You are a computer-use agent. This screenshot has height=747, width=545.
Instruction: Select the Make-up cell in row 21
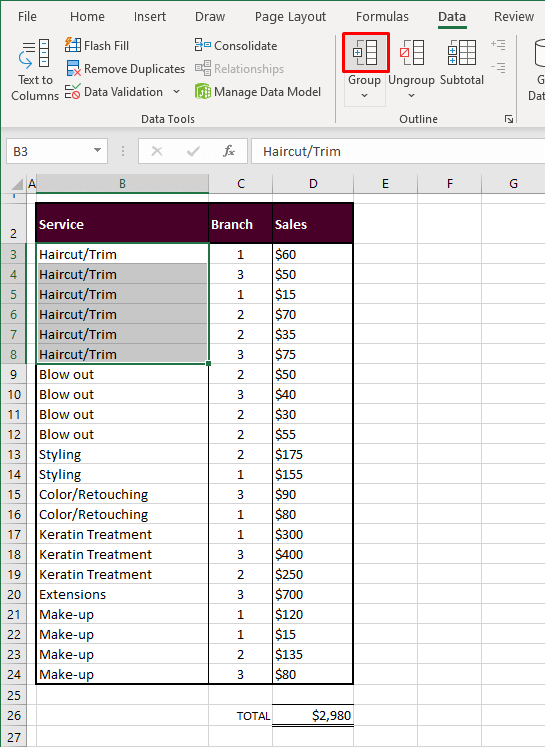click(122, 615)
